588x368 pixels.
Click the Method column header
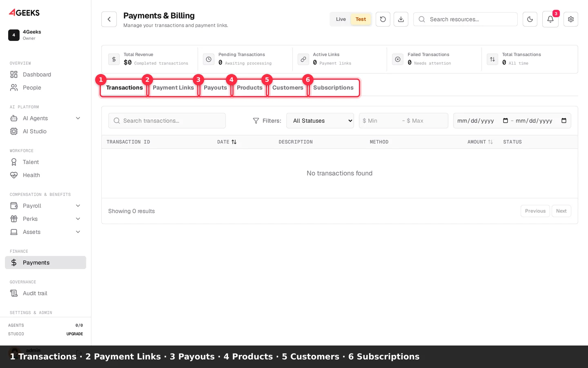coord(379,142)
